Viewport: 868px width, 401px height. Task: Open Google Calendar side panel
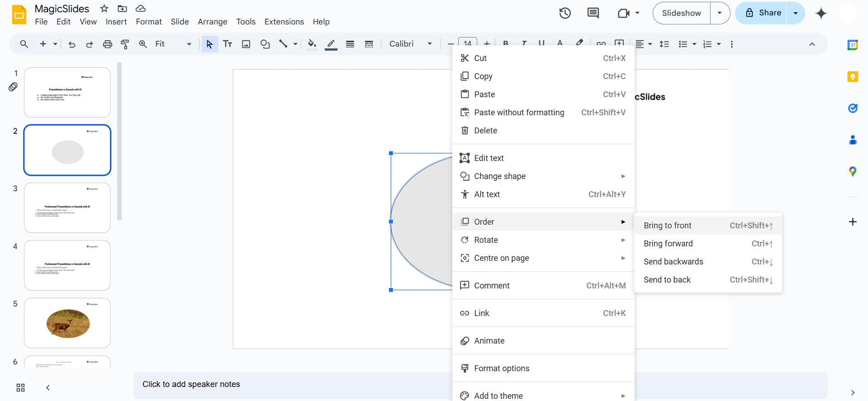[853, 45]
